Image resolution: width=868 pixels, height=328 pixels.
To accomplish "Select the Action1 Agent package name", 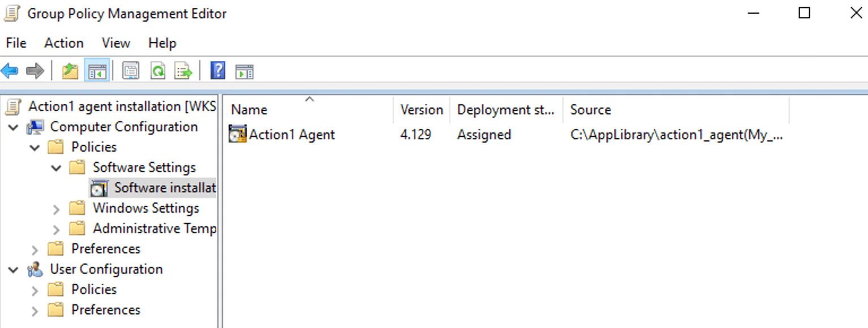I will pyautogui.click(x=292, y=135).
